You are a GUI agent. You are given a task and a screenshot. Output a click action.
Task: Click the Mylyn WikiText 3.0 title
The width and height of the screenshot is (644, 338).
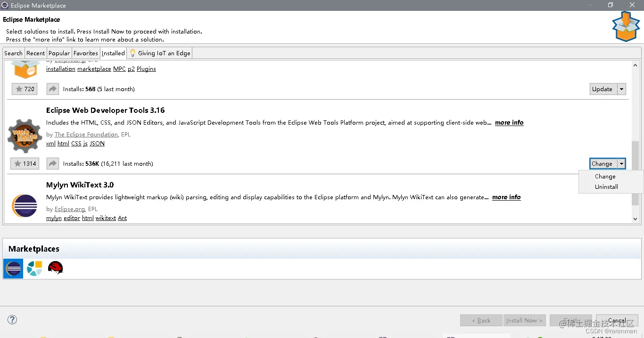[80, 185]
